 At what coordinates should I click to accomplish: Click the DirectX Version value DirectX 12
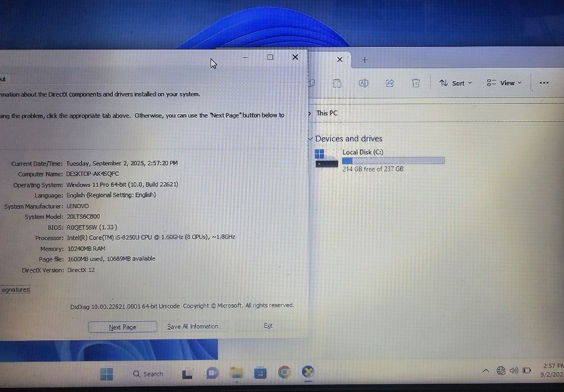tap(81, 270)
